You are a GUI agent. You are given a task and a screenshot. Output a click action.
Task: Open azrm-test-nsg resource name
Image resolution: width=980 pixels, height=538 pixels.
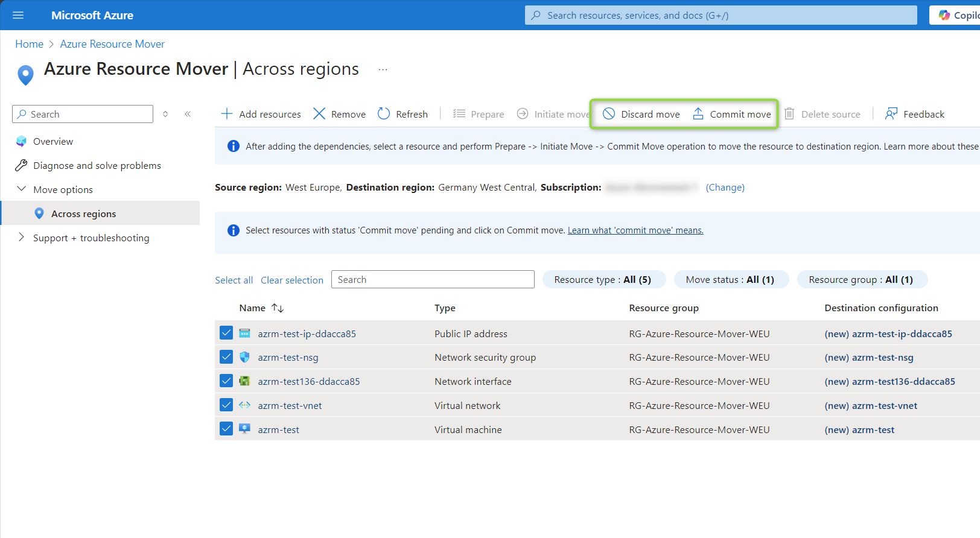288,358
